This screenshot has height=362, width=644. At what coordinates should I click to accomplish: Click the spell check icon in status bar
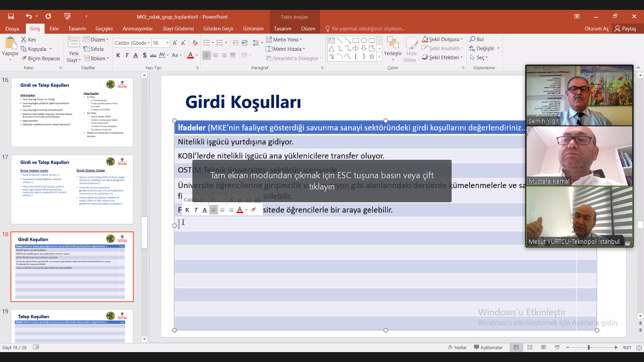(x=36, y=347)
